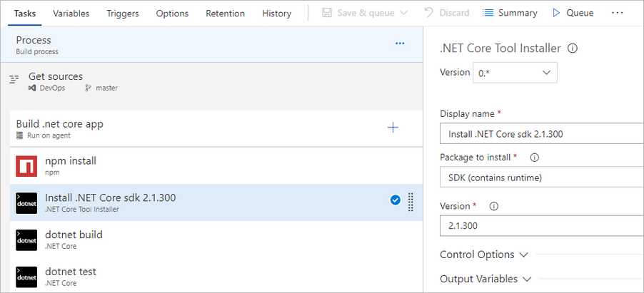
Task: Select the dotnet build task
Action: point(216,240)
